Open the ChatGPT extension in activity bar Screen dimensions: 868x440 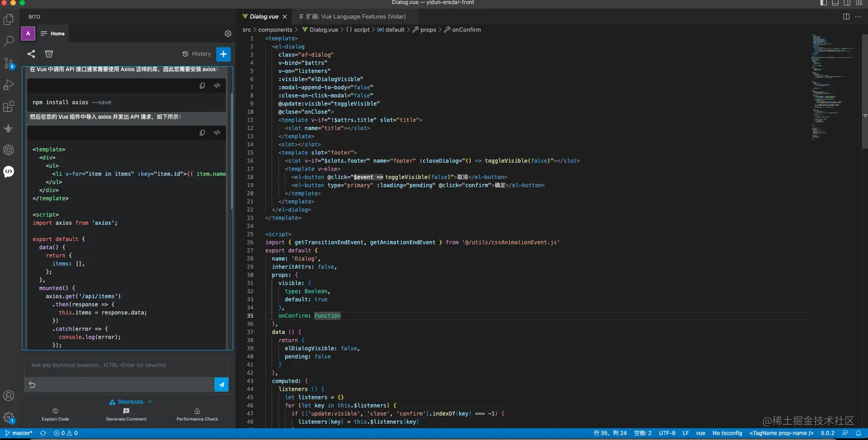9,150
